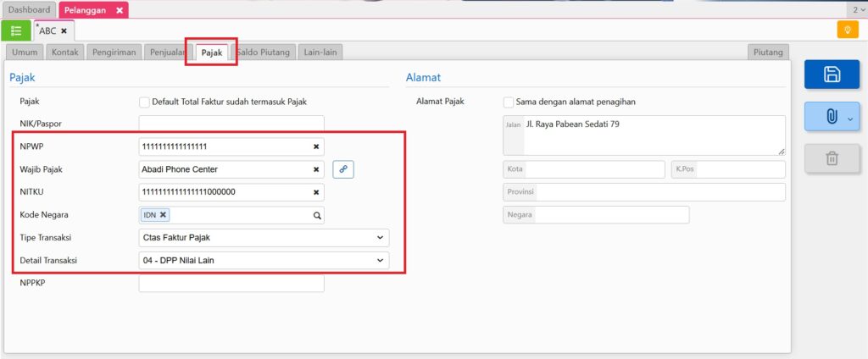The width and height of the screenshot is (868, 359).
Task: Open the Pengiriman tab
Action: 113,52
